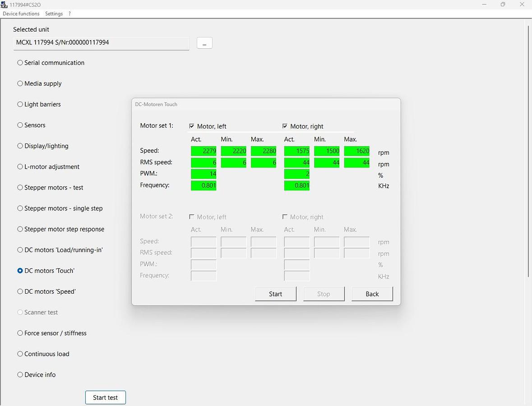Click left motor actual Speed value field

click(x=204, y=151)
